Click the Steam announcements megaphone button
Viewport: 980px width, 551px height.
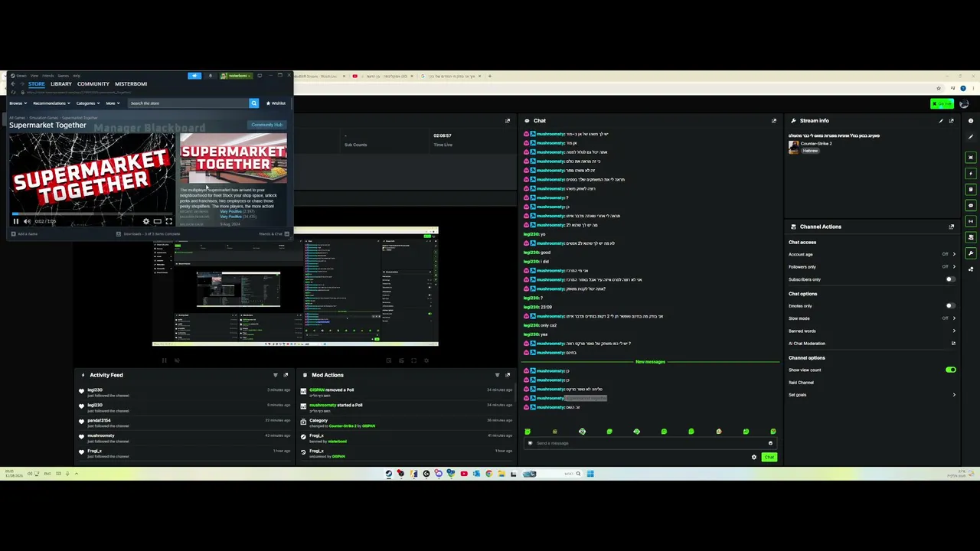pyautogui.click(x=194, y=76)
